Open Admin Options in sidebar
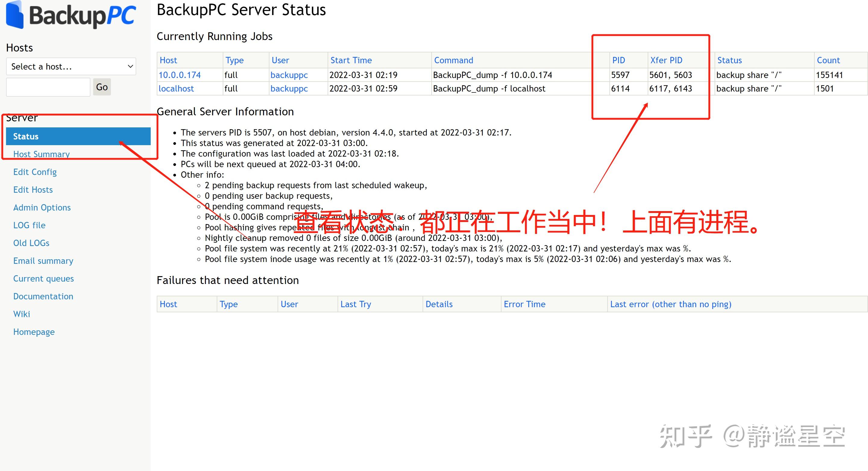 [x=42, y=207]
